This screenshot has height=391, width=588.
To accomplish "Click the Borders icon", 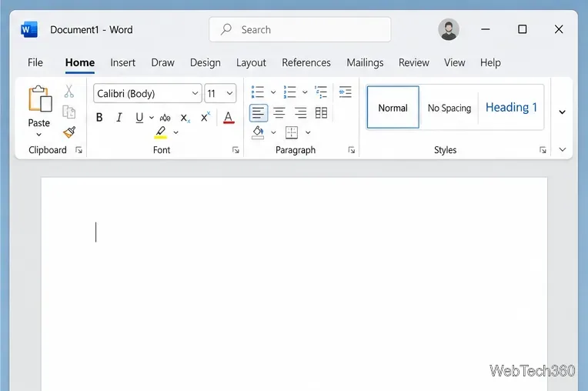I will point(292,132).
